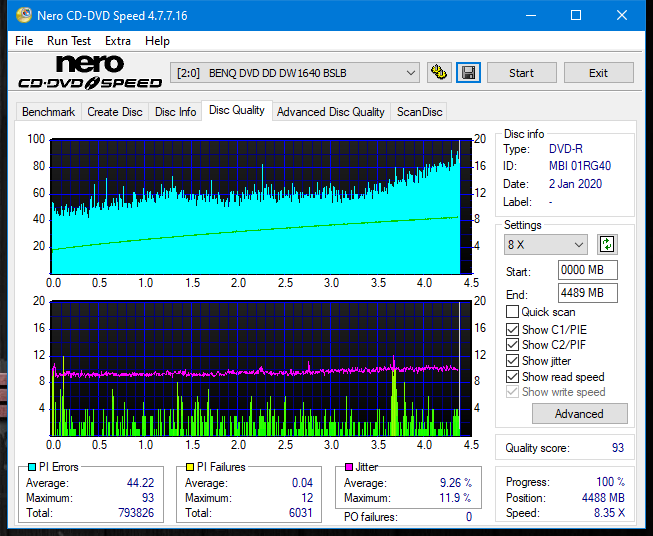This screenshot has width=653, height=536.
Task: Click the PI Errors upper graph
Action: click(x=261, y=207)
